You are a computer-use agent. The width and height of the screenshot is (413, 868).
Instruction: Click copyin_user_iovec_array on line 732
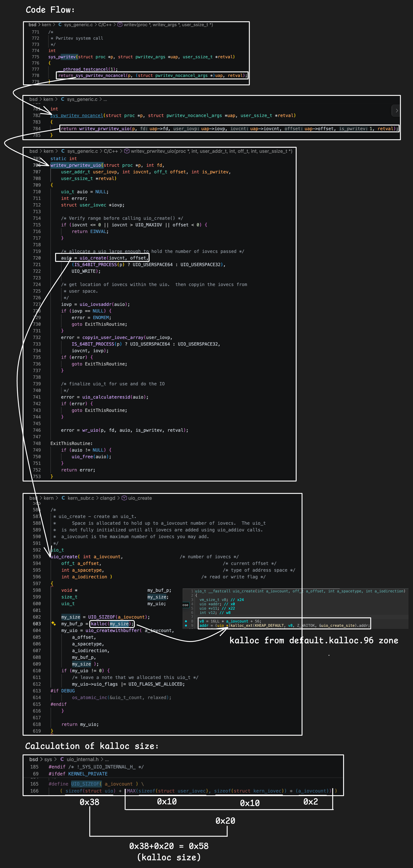pos(113,338)
